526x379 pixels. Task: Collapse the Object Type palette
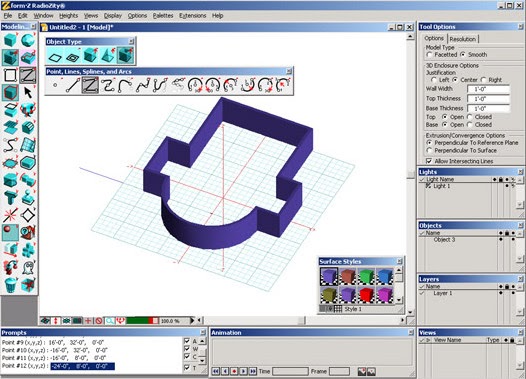(x=131, y=41)
